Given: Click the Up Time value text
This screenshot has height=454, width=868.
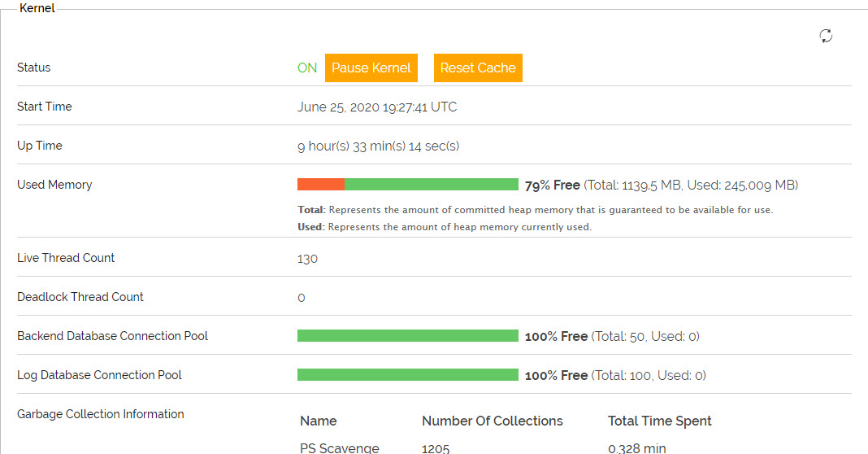Looking at the screenshot, I should coord(378,146).
